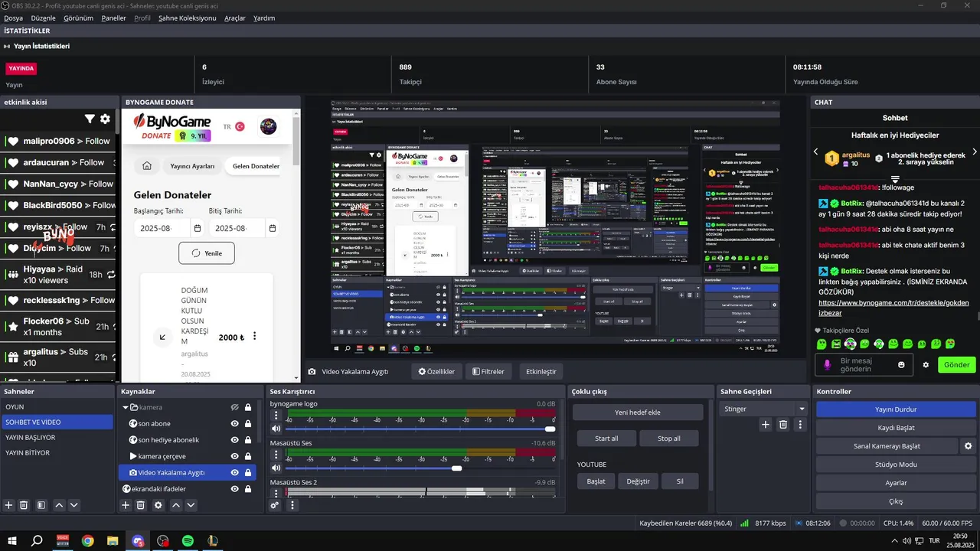980x551 pixels.
Task: Click Yenile refresh button
Action: click(207, 253)
